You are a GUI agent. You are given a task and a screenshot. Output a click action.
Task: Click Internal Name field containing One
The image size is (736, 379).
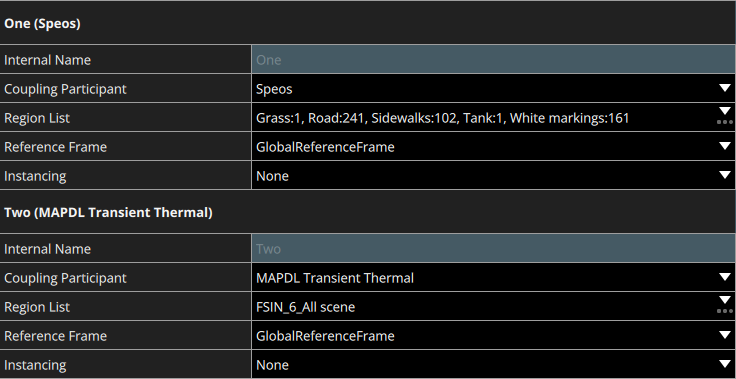pos(494,59)
